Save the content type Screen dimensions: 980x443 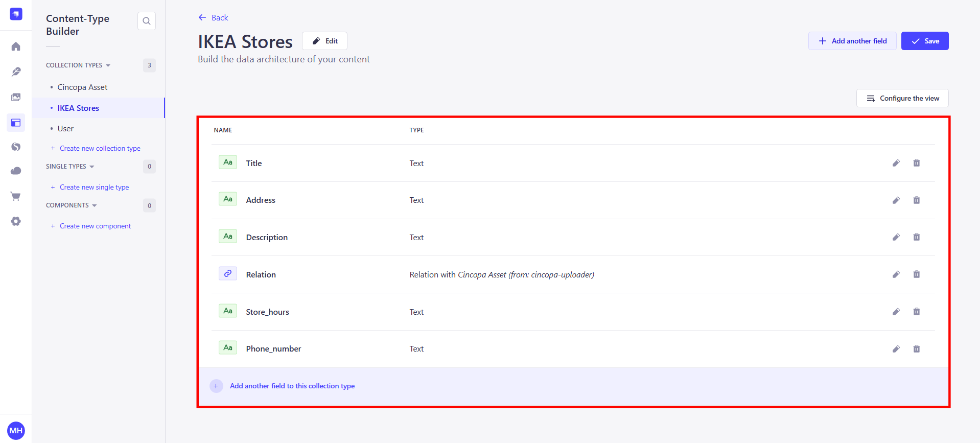coord(925,41)
